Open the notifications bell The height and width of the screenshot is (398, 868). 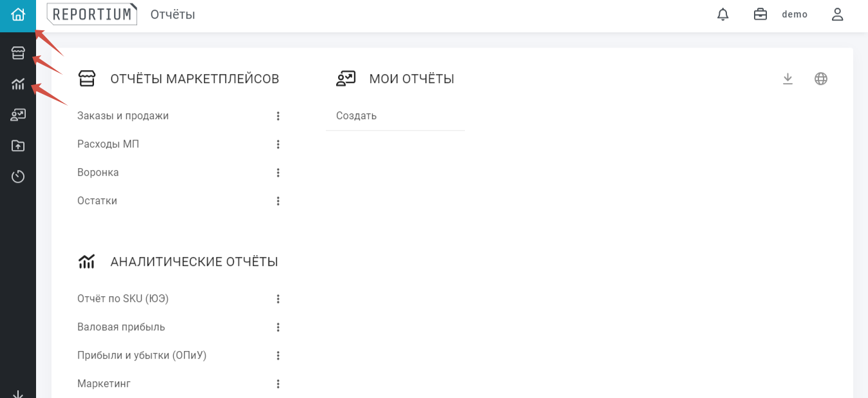click(723, 14)
